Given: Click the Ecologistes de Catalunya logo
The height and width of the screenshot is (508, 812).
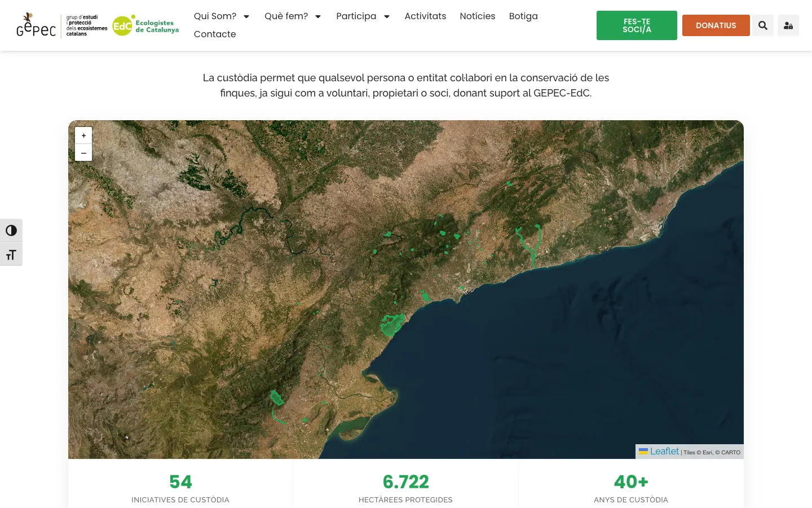Looking at the screenshot, I should [145, 25].
